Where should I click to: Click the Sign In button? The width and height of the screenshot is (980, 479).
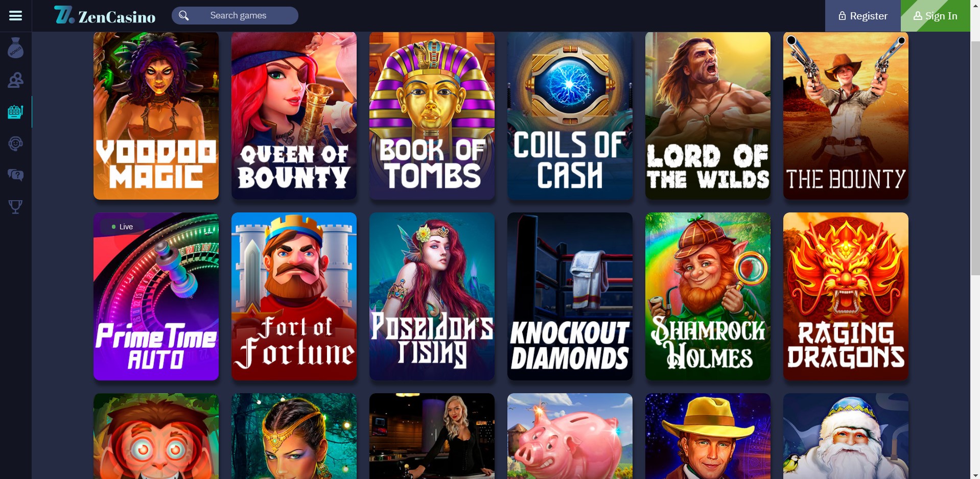pyautogui.click(x=936, y=16)
